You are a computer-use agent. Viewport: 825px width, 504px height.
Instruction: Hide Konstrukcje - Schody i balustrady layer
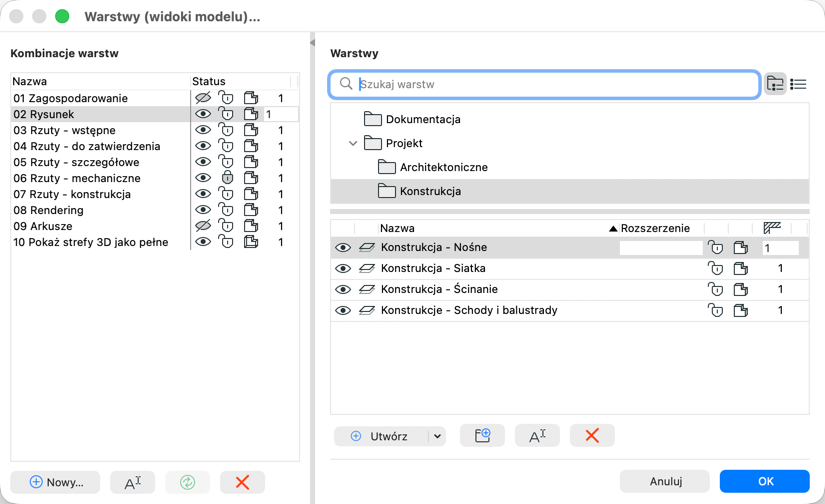click(343, 310)
